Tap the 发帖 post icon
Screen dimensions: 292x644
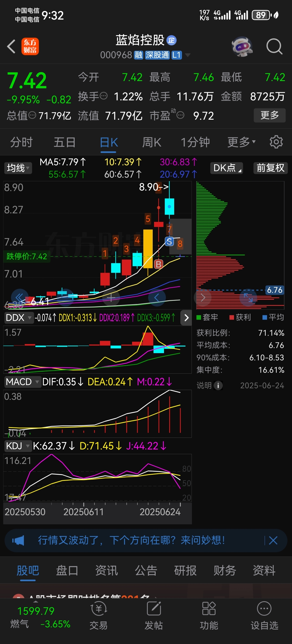(x=154, y=616)
